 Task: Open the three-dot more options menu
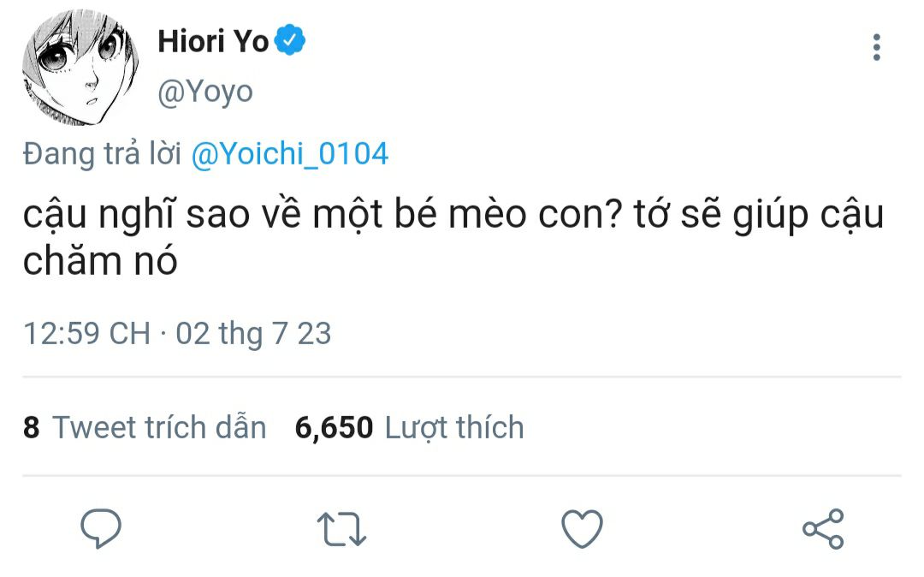(876, 48)
